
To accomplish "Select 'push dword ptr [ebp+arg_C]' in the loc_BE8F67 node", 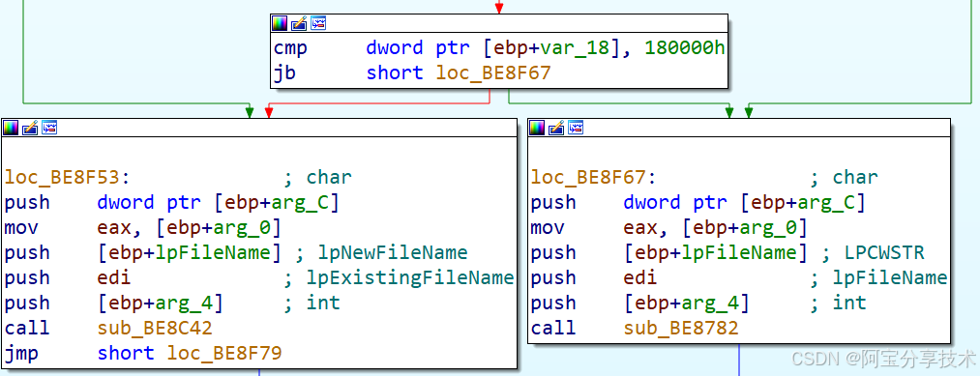I will pyautogui.click(x=698, y=202).
